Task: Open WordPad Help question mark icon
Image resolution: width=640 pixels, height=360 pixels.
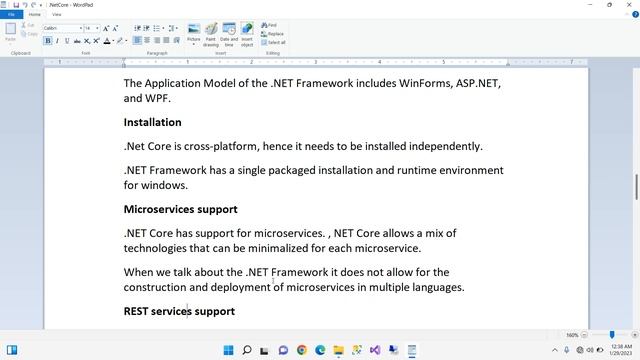Action: pyautogui.click(x=635, y=14)
